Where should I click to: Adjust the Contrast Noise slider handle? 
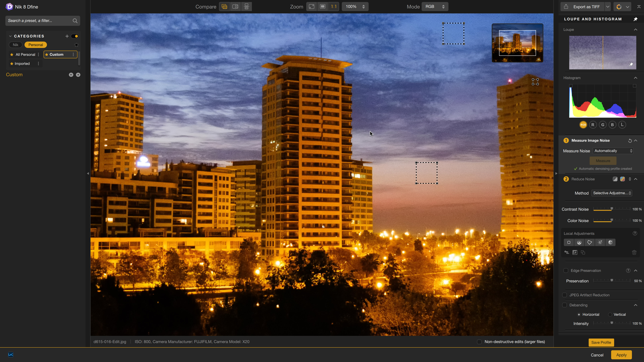pyautogui.click(x=611, y=209)
